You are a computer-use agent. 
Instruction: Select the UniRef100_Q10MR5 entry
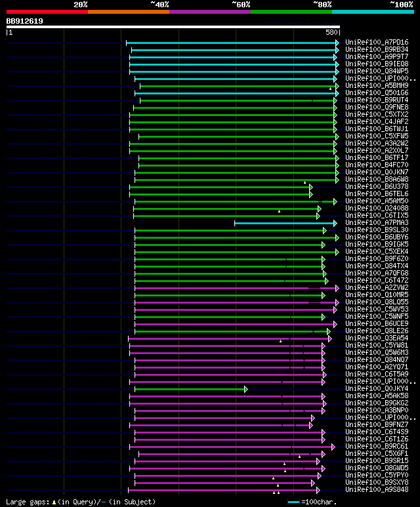(x=377, y=295)
